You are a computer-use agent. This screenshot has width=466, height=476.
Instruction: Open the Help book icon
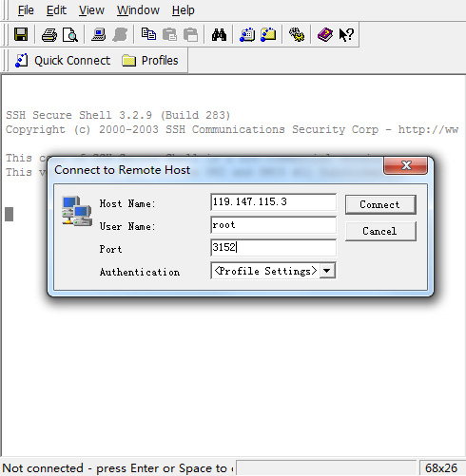[x=325, y=34]
